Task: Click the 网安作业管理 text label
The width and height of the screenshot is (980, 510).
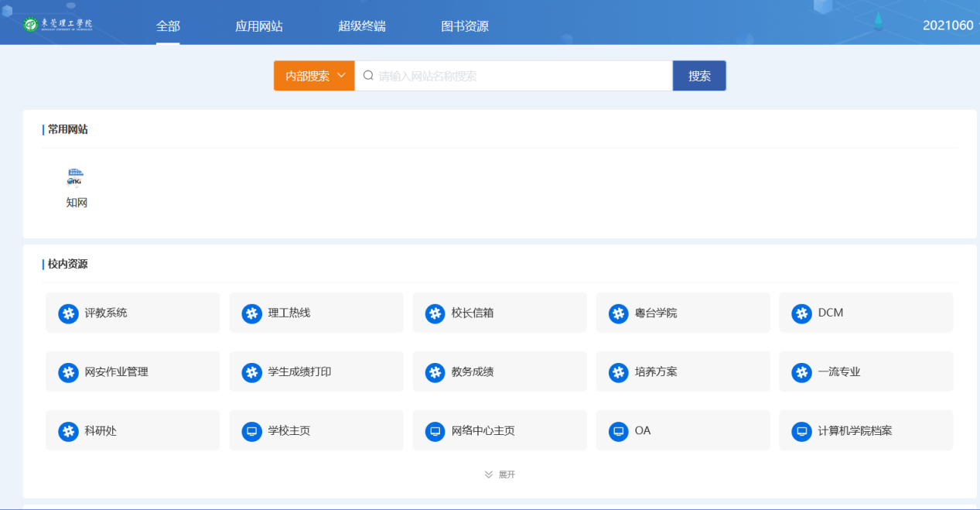Action: tap(117, 371)
